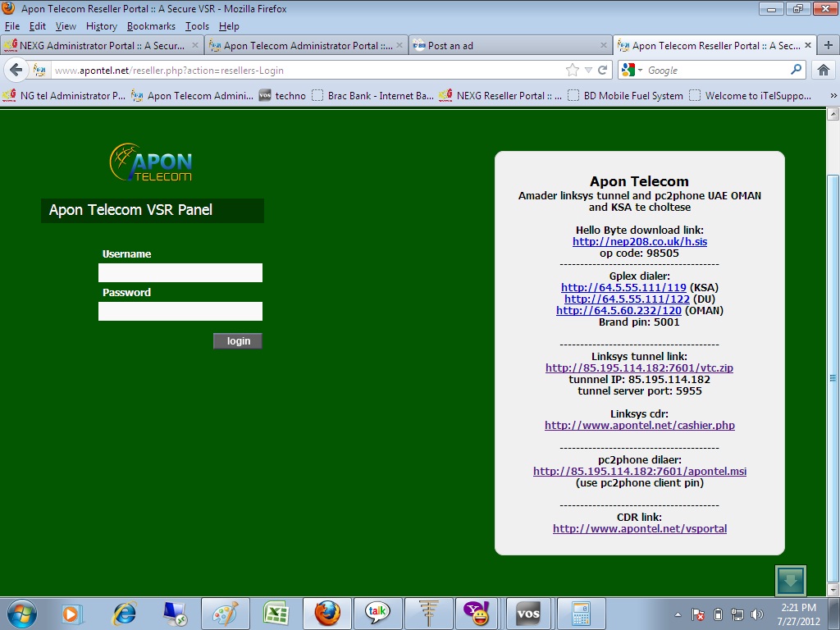This screenshot has width=840, height=630.
Task: Close the Post an ad tab
Action: coord(604,46)
